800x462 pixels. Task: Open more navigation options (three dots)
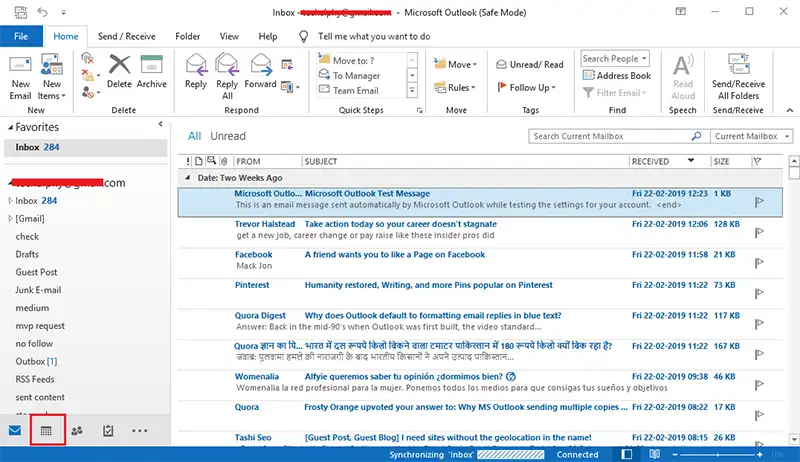(x=139, y=431)
